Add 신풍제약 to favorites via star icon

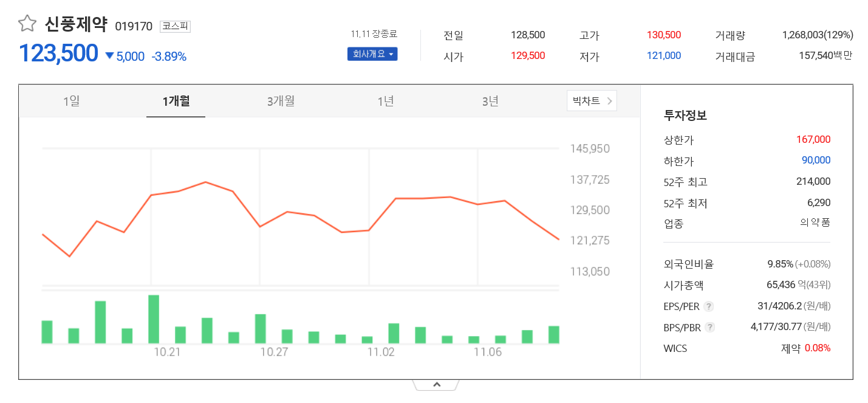click(x=27, y=24)
